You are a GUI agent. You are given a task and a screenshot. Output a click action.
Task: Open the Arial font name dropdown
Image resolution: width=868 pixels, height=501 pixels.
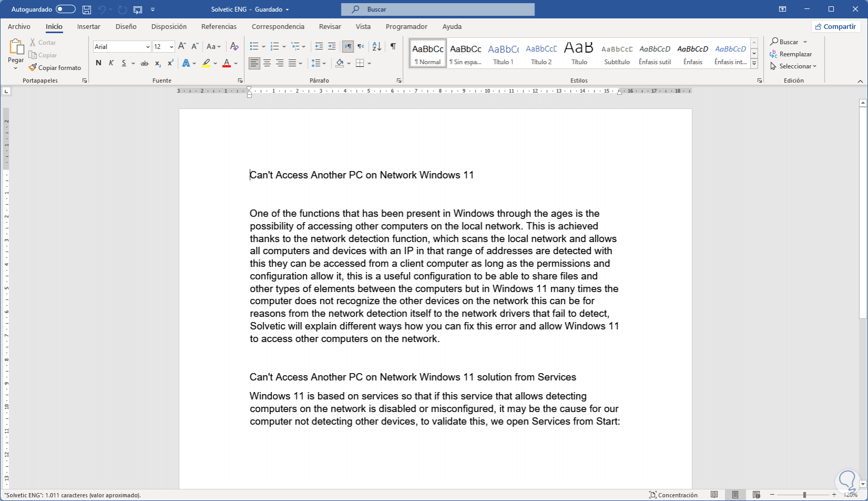tap(147, 47)
